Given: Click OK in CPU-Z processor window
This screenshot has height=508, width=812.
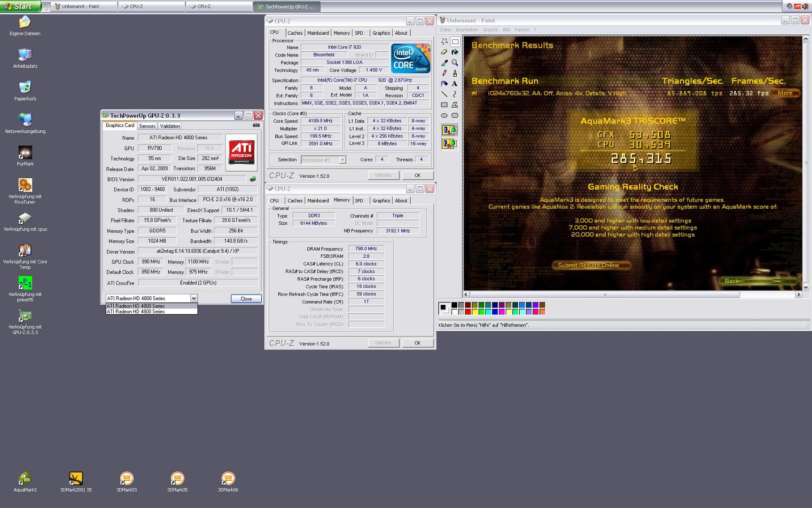Looking at the screenshot, I should click(417, 175).
